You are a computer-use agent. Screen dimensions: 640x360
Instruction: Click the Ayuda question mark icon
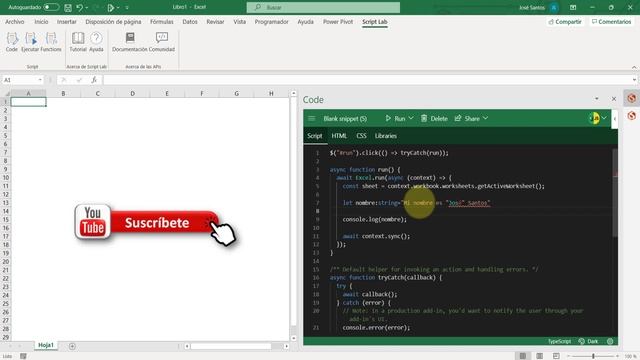96,42
